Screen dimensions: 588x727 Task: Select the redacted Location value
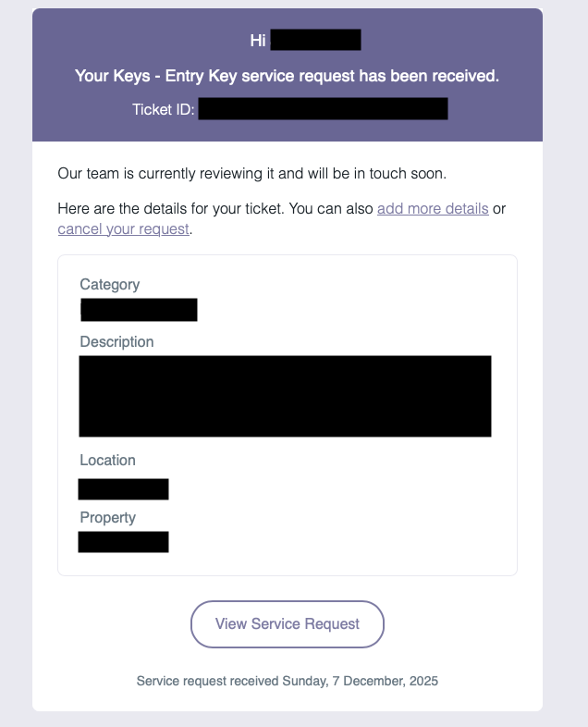point(123,489)
